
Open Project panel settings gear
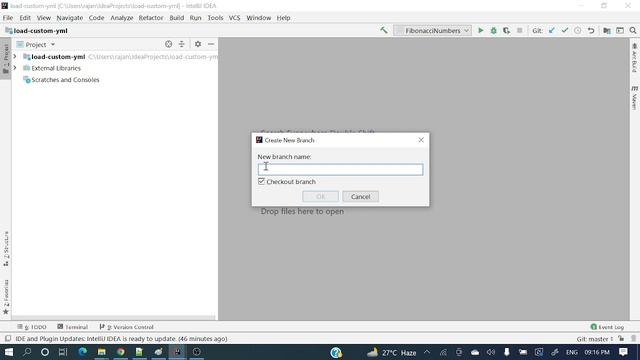(x=198, y=44)
